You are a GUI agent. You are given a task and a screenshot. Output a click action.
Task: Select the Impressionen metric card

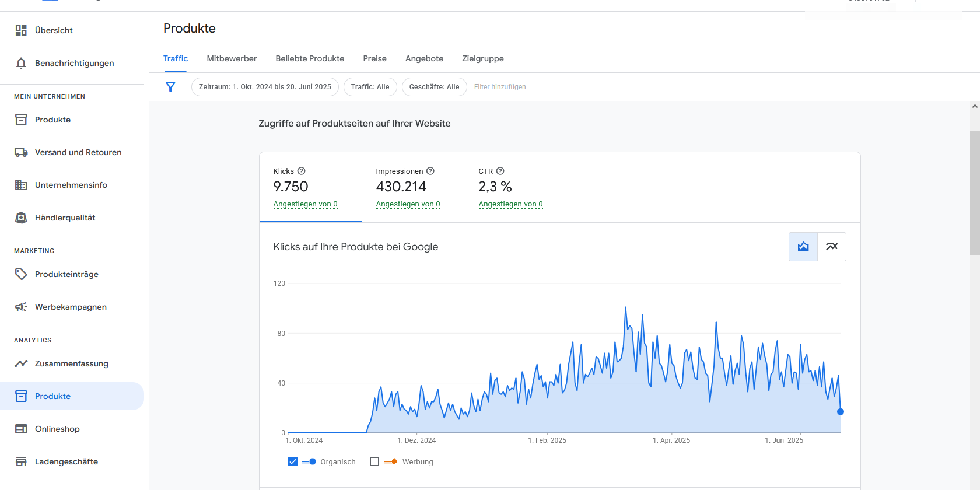point(414,187)
